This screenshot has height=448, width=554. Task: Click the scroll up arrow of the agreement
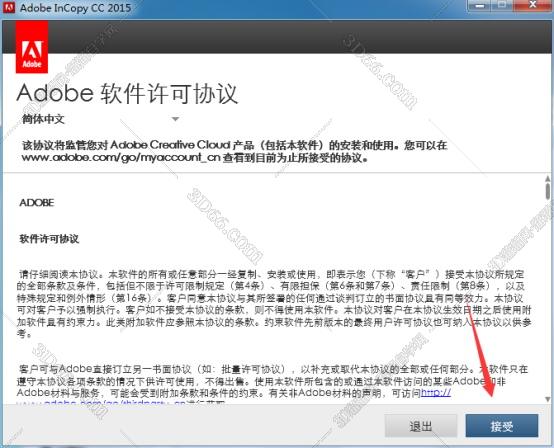tap(548, 178)
